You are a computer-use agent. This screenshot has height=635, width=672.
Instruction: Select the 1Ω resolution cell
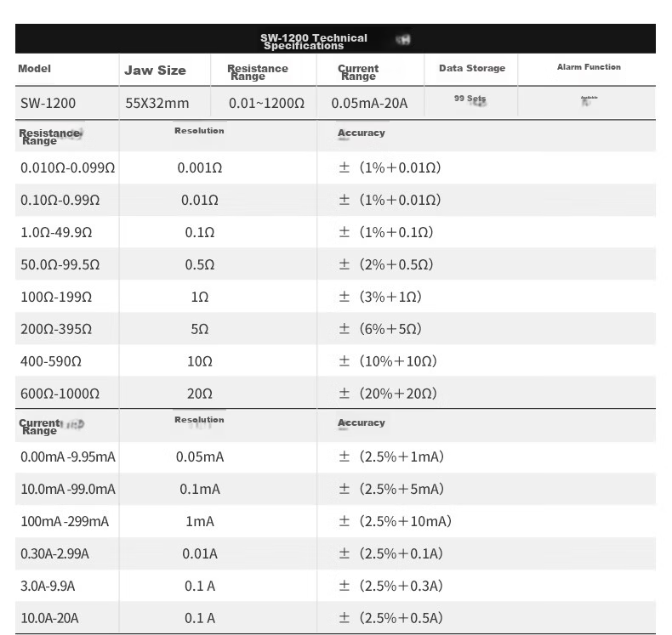pyautogui.click(x=200, y=297)
